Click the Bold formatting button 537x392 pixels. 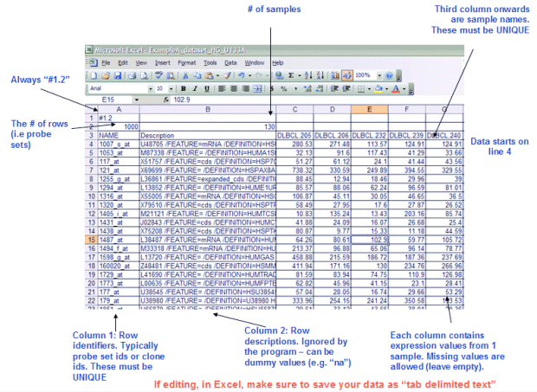(x=184, y=88)
